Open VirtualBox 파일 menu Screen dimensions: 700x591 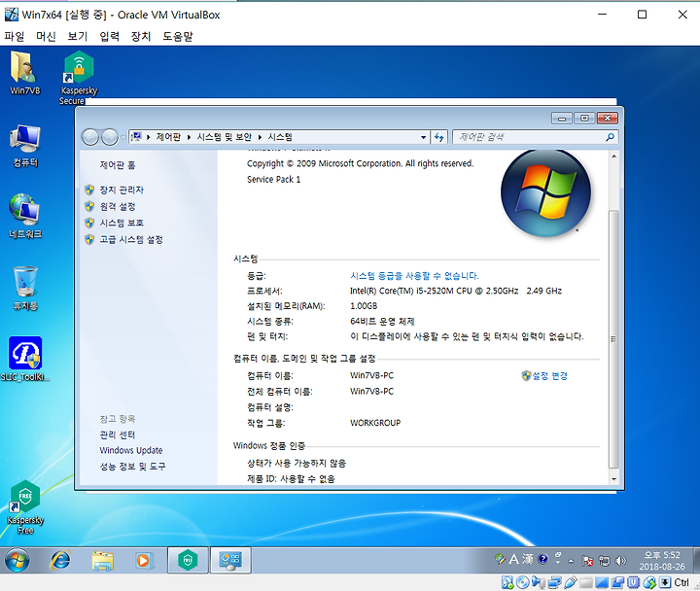coord(15,36)
